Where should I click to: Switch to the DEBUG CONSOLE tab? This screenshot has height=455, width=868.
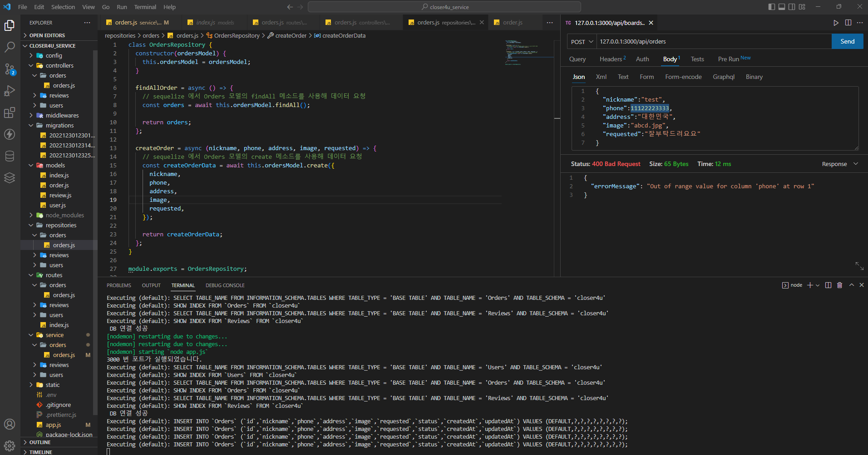(x=225, y=285)
